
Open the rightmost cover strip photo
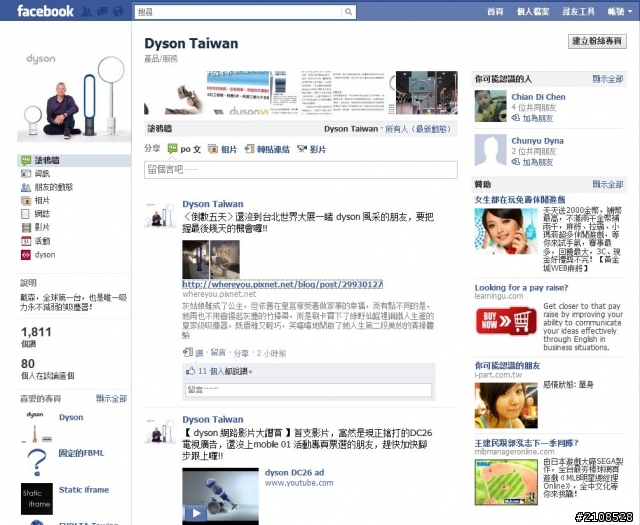click(x=427, y=93)
